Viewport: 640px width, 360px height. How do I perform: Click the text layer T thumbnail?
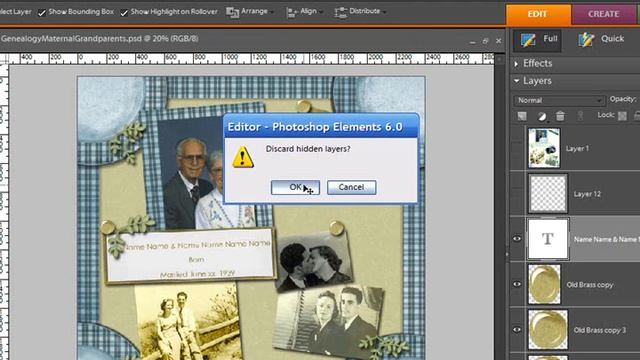click(548, 239)
